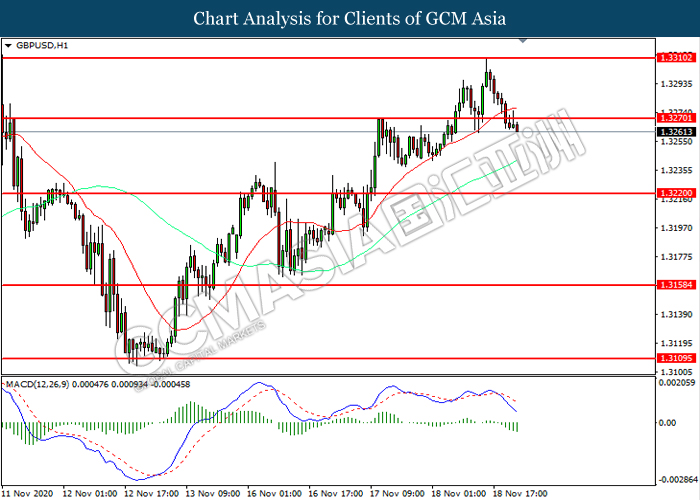Click the current price 1.32613 label
This screenshot has height=500, width=700.
coord(676,132)
